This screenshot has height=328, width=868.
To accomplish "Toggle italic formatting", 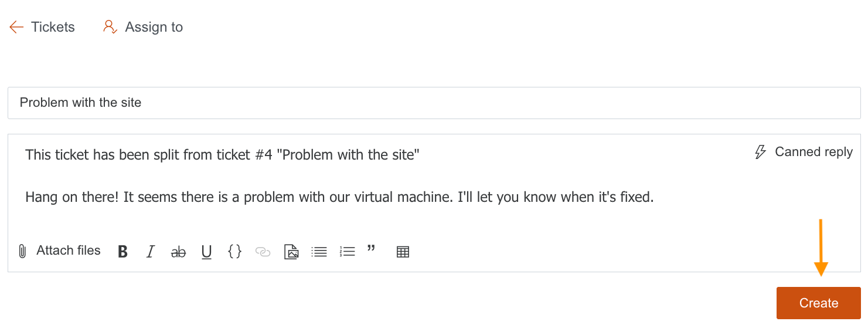I will [151, 252].
